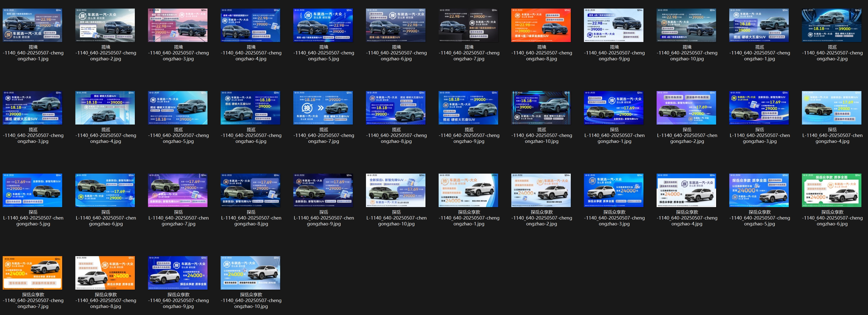Select thumbnail of 探岳L chengongzhao-1.jpg
The width and height of the screenshot is (868, 315).
tap(614, 108)
